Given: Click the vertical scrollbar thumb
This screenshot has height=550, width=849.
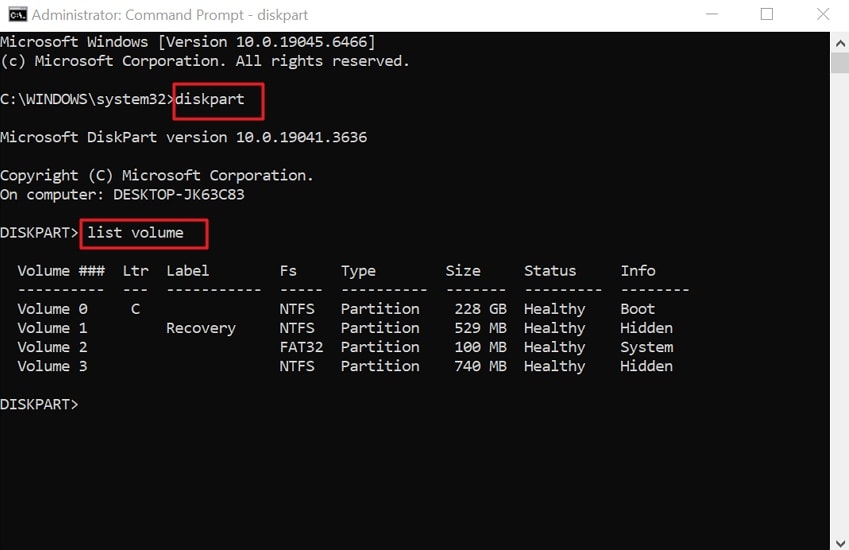Looking at the screenshot, I should pyautogui.click(x=839, y=62).
